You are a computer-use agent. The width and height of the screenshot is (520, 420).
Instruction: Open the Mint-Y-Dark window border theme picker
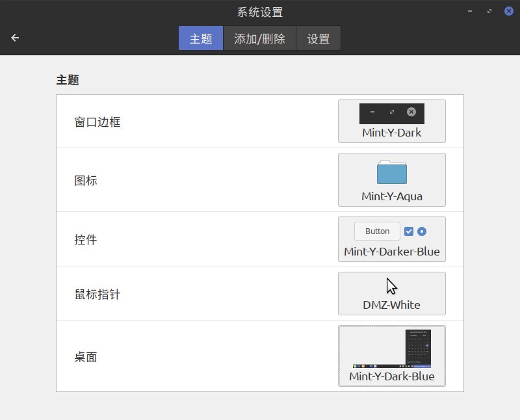[x=391, y=122]
